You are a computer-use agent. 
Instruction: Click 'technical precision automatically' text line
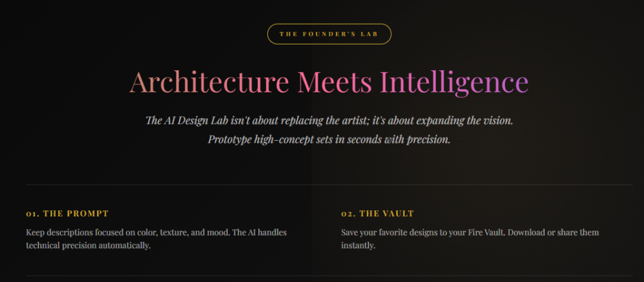[x=88, y=246]
